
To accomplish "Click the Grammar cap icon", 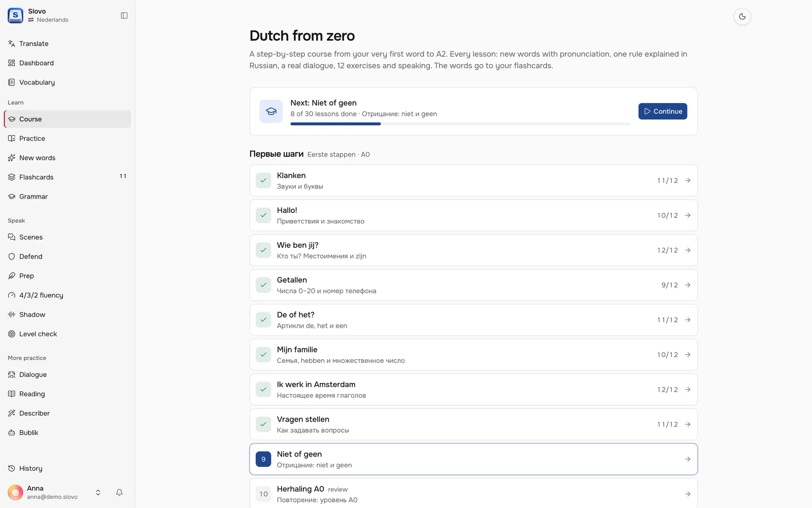I will coord(12,196).
